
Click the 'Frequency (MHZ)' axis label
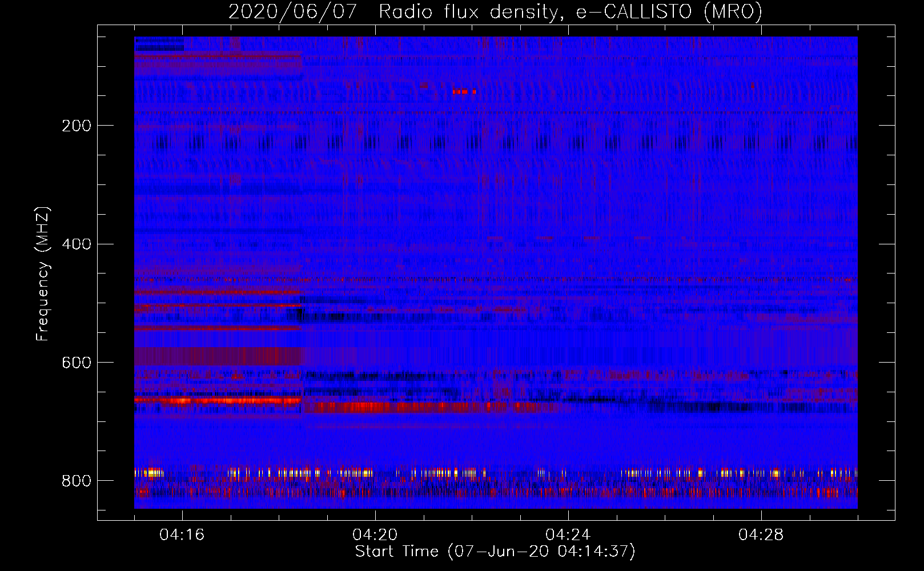[43, 274]
